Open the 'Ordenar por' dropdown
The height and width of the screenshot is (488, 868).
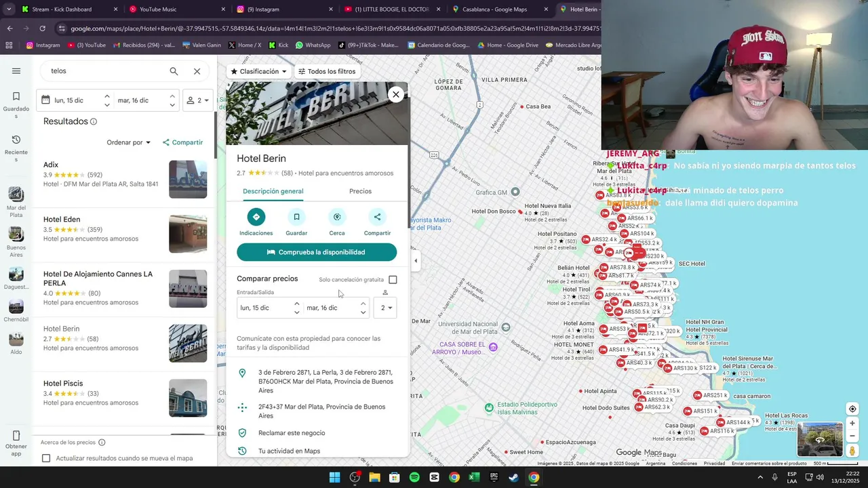[128, 142]
